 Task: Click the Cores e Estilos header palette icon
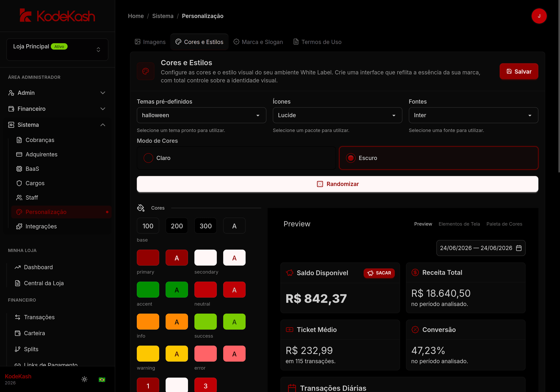pyautogui.click(x=146, y=71)
